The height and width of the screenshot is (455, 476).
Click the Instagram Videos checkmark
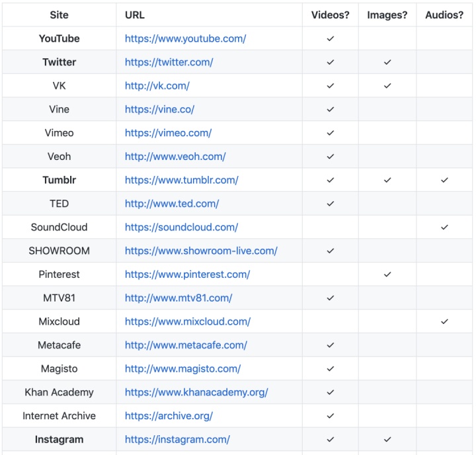point(331,440)
